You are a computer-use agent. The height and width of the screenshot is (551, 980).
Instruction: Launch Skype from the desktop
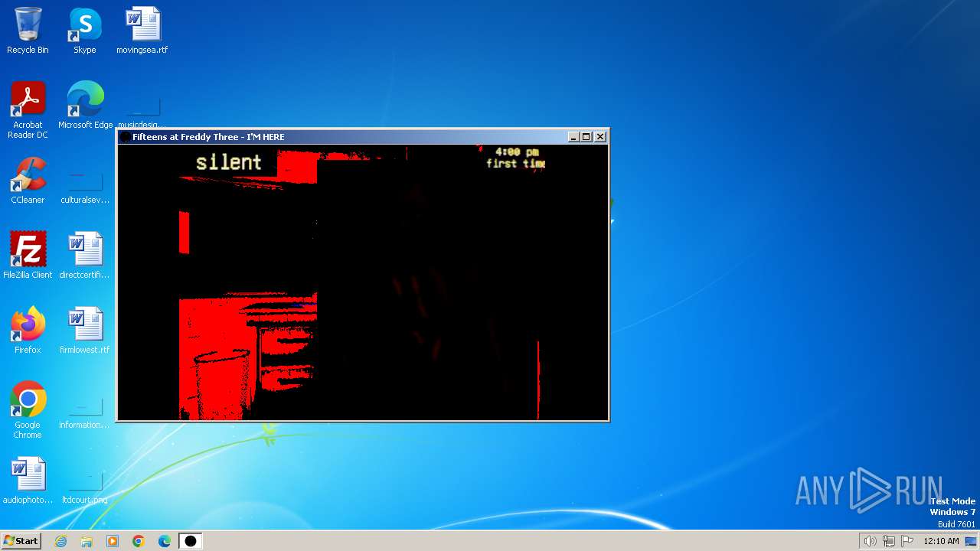[x=84, y=31]
